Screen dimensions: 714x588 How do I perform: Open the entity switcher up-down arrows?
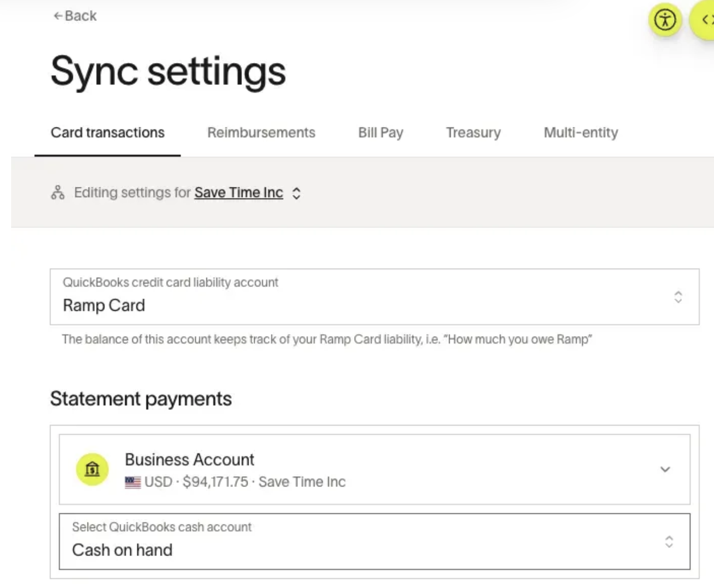click(x=297, y=193)
